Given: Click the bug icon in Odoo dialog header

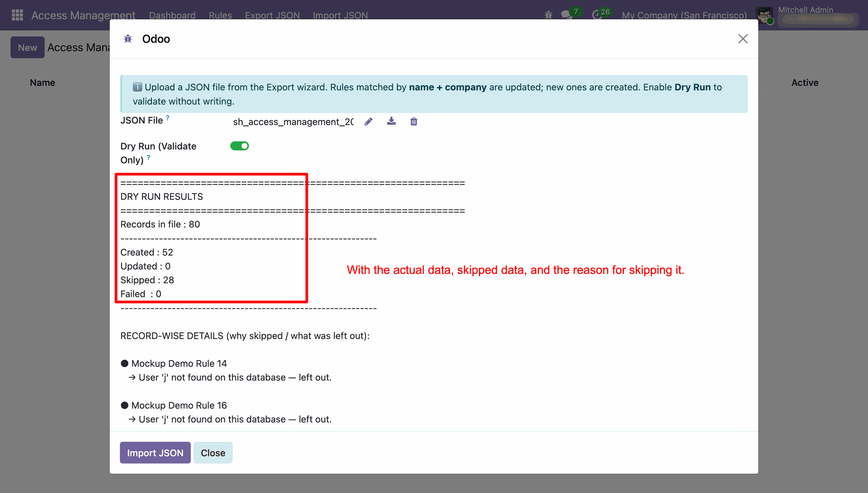Looking at the screenshot, I should 128,39.
